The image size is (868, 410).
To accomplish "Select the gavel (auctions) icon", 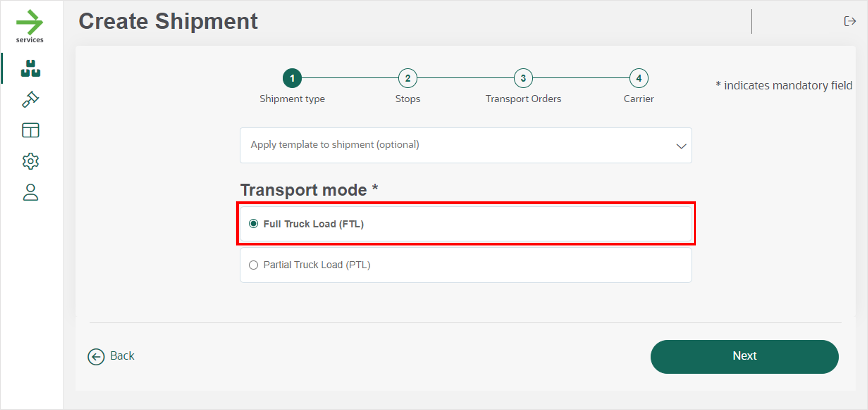I will 30,99.
